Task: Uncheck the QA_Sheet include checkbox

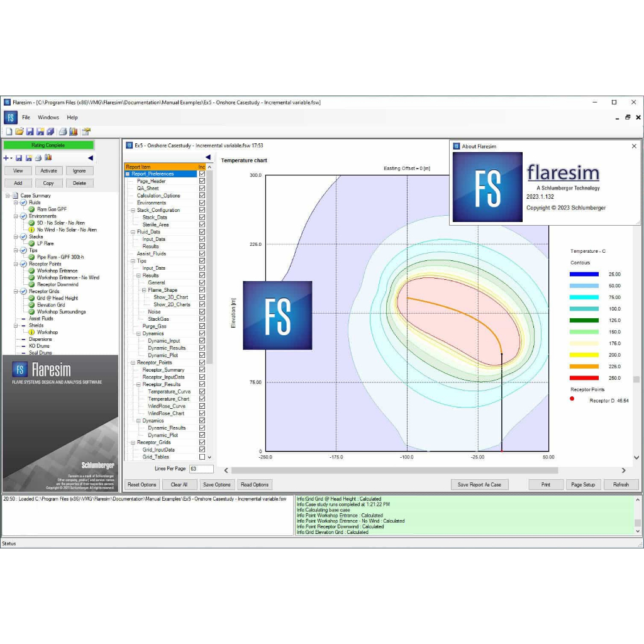Action: tap(202, 188)
